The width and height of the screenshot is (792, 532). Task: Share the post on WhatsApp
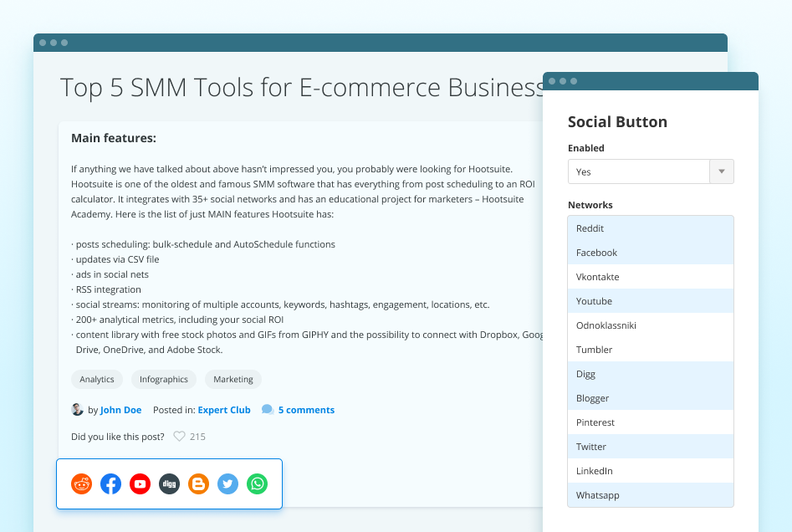tap(257, 483)
